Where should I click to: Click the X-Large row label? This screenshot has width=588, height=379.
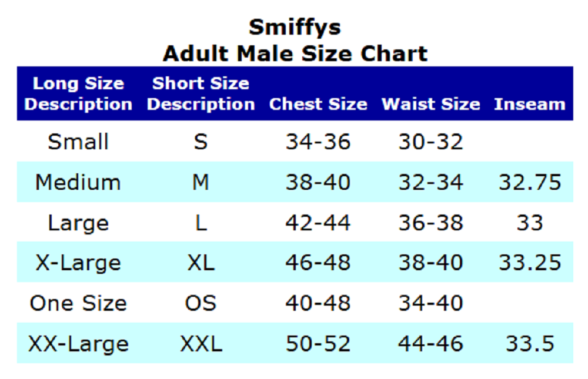click(x=78, y=263)
